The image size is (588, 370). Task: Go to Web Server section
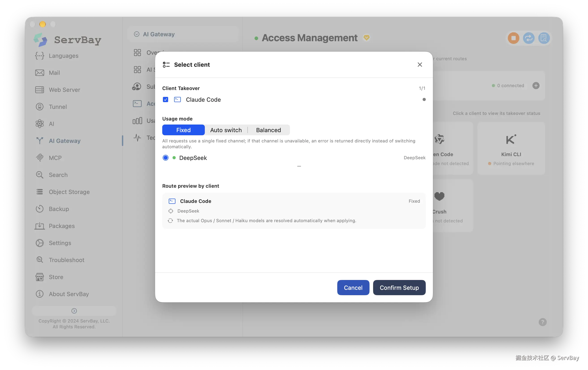tap(58, 90)
